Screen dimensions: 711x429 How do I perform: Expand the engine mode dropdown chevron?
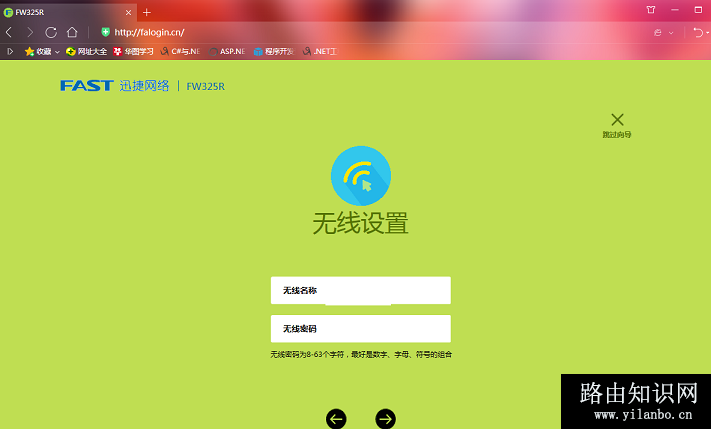[671, 33]
